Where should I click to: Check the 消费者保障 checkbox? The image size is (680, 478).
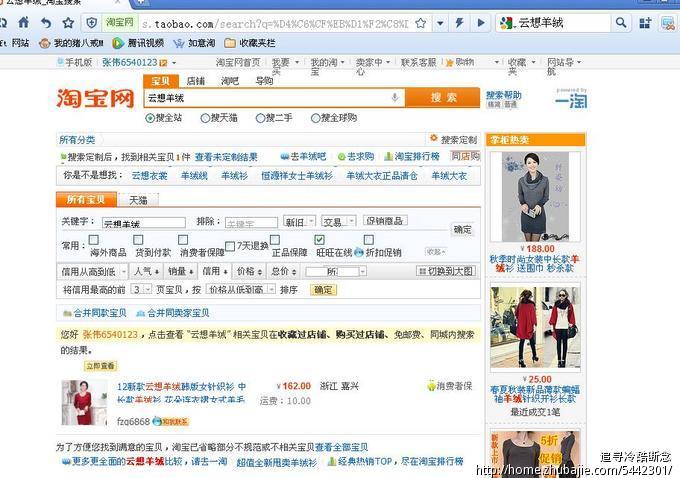point(183,240)
